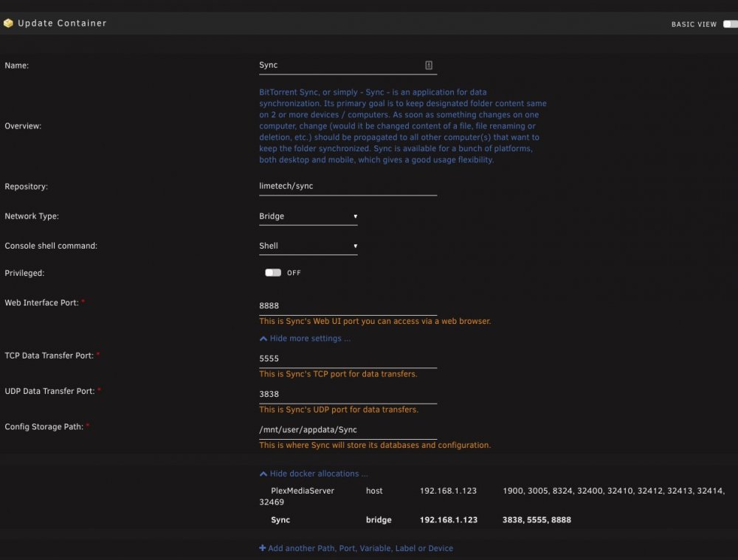Click the Update Container cube icon
Screen dimensions: 738x560
pyautogui.click(x=8, y=23)
